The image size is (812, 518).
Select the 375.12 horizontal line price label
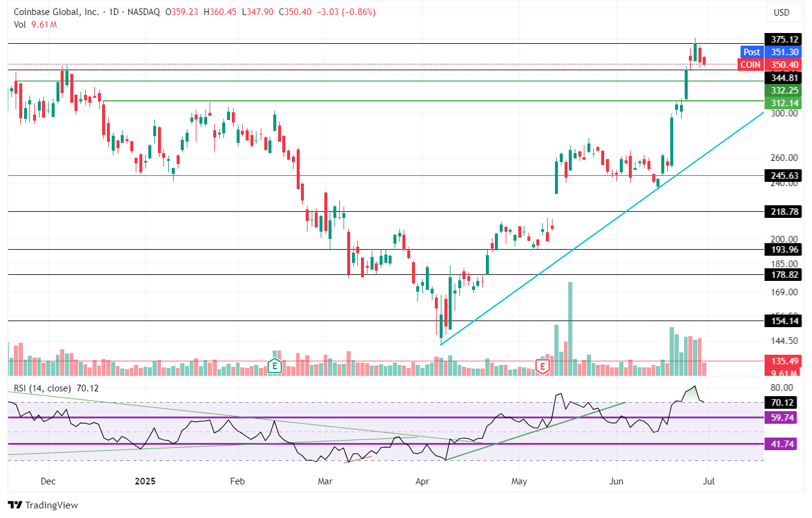coord(783,40)
